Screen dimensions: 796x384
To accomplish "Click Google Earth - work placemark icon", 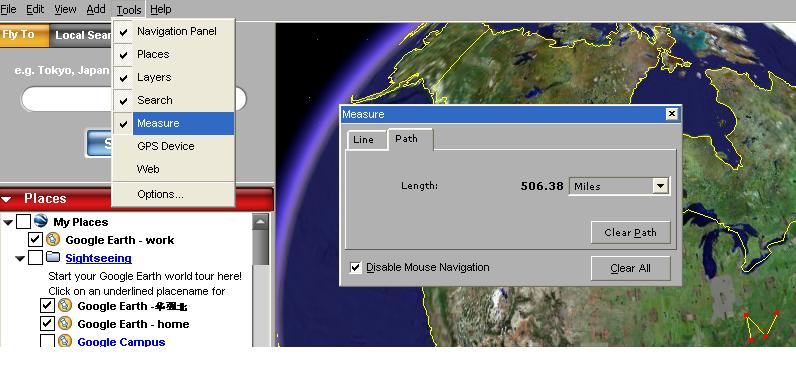I will tap(53, 239).
